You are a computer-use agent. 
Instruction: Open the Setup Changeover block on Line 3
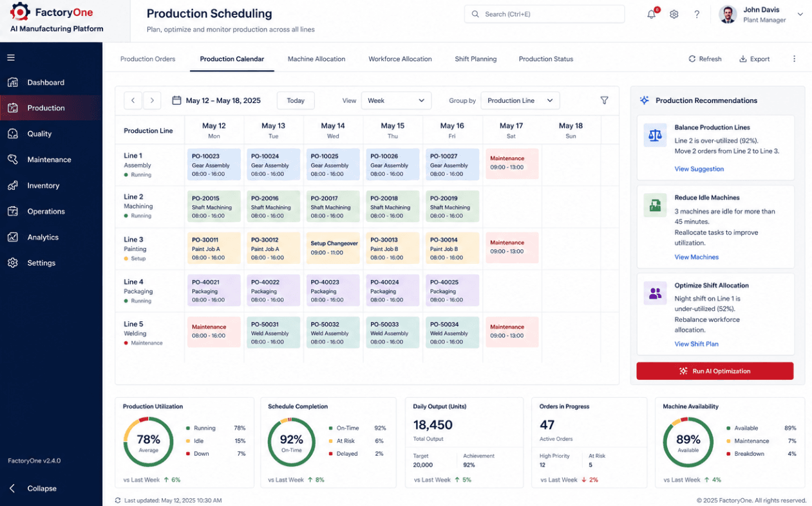coord(333,248)
